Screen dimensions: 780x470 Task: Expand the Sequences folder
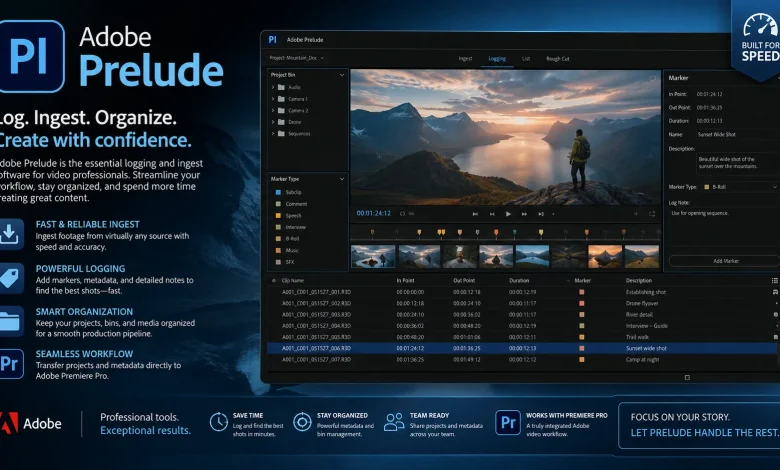click(x=273, y=133)
